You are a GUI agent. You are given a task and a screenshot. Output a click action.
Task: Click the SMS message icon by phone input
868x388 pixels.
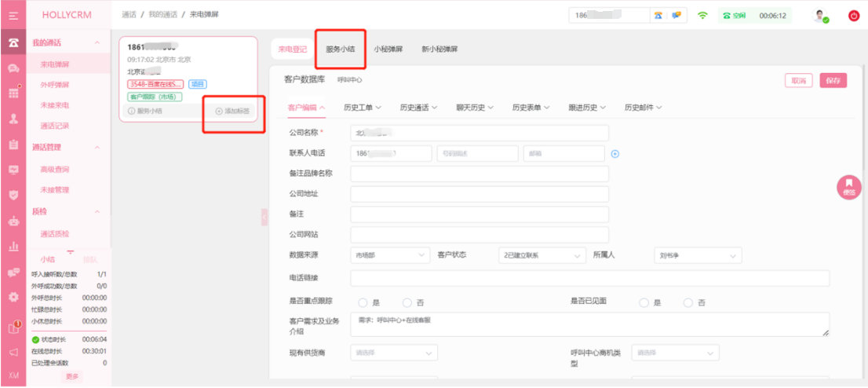point(677,16)
